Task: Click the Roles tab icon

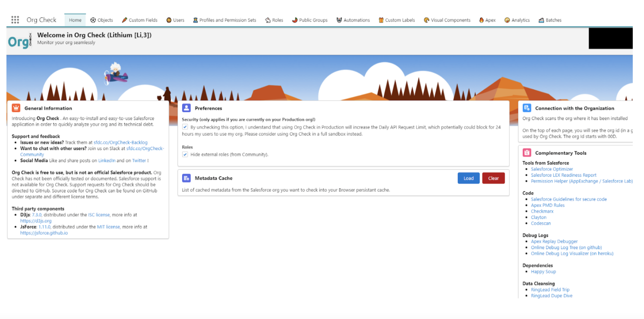Action: click(x=268, y=20)
